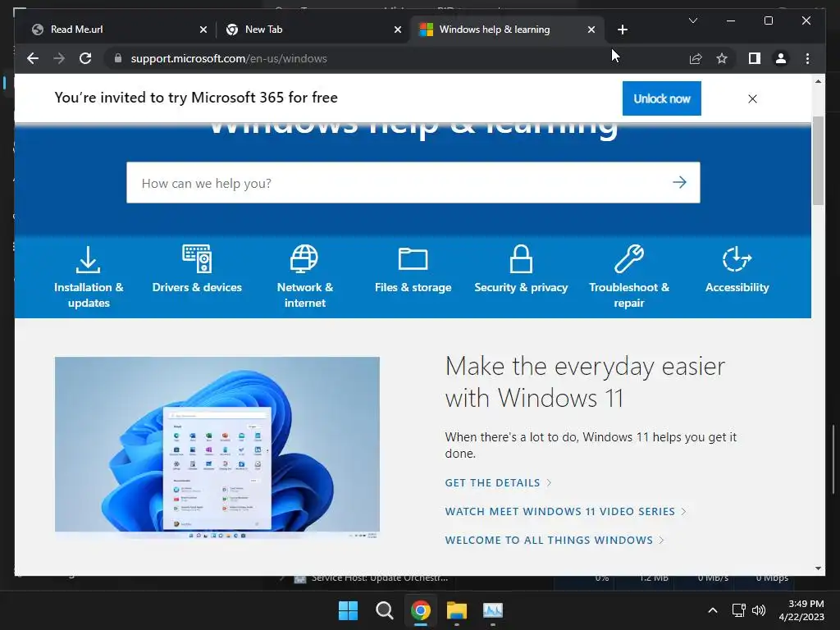Open Chrome side panel icon
Viewport: 840px width, 630px height.
pyautogui.click(x=755, y=58)
